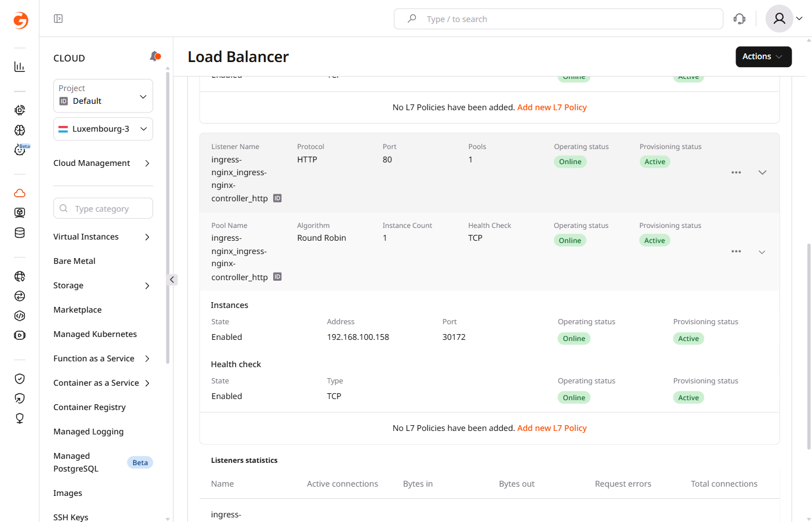812x522 pixels.
Task: Click lower Add new L7 Policy link below Health check
Action: (552, 428)
